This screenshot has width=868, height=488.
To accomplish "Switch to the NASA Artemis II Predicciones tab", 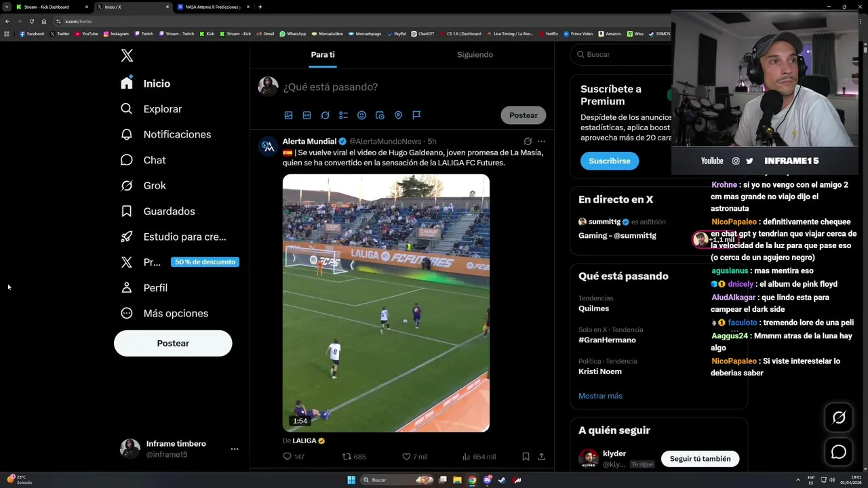I will 213,7.
